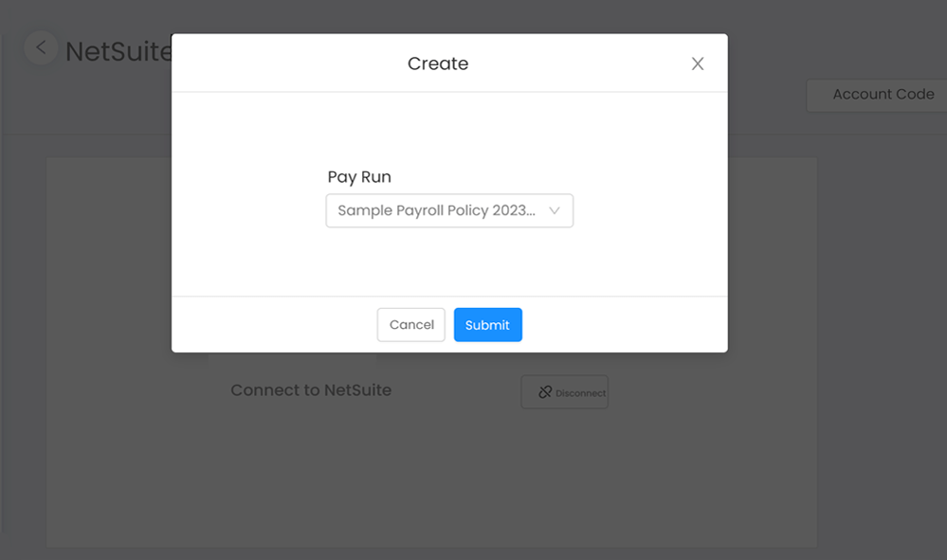Submit the selected pay run
This screenshot has height=560, width=947.
point(488,325)
